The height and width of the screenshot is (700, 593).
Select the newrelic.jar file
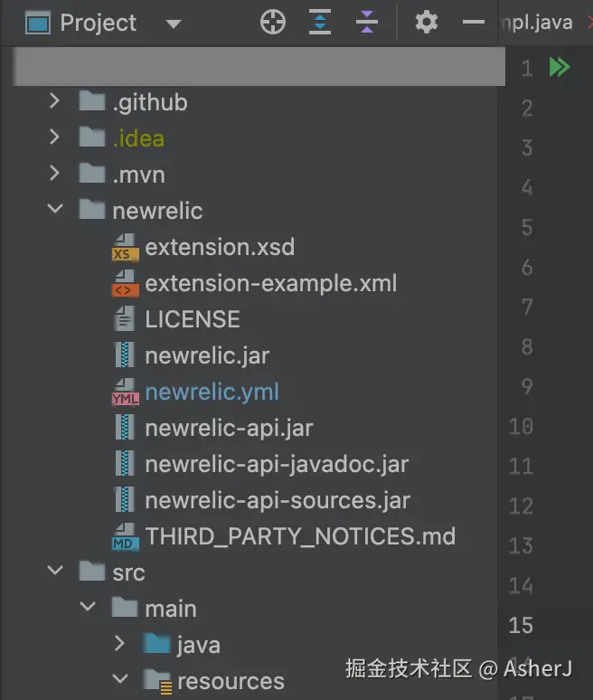pos(207,356)
